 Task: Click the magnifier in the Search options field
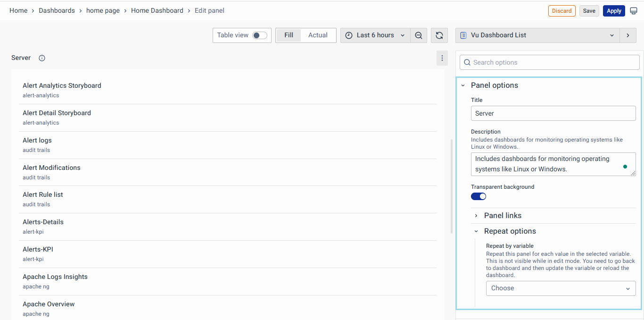[467, 62]
